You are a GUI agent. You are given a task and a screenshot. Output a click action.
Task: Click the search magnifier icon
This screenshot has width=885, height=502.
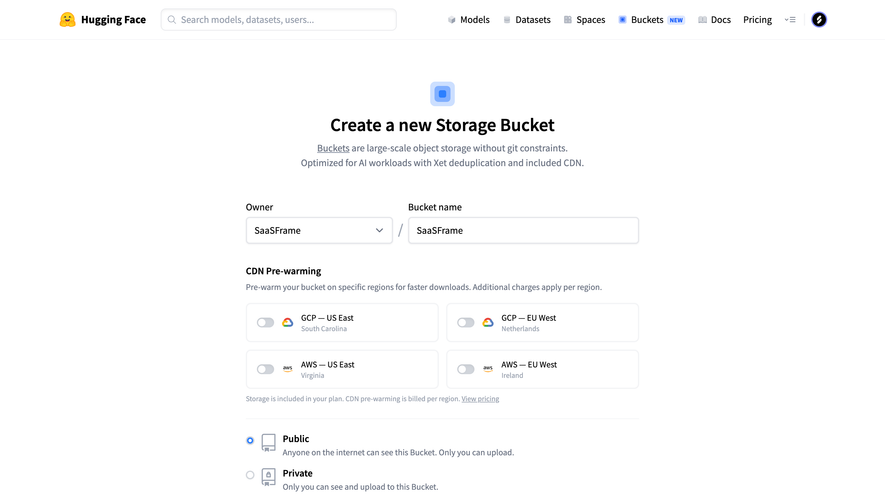tap(172, 20)
